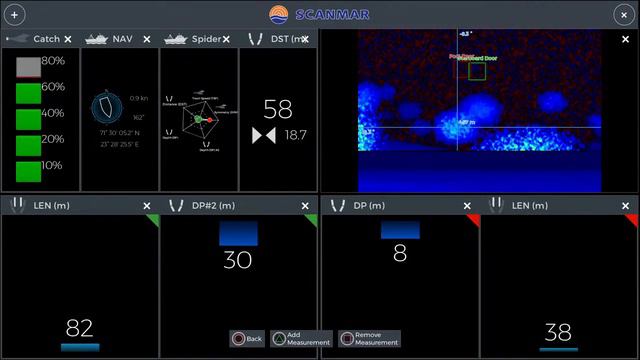Click the green triangle icon on Add Measurement
The height and width of the screenshot is (360, 640).
pos(279,339)
